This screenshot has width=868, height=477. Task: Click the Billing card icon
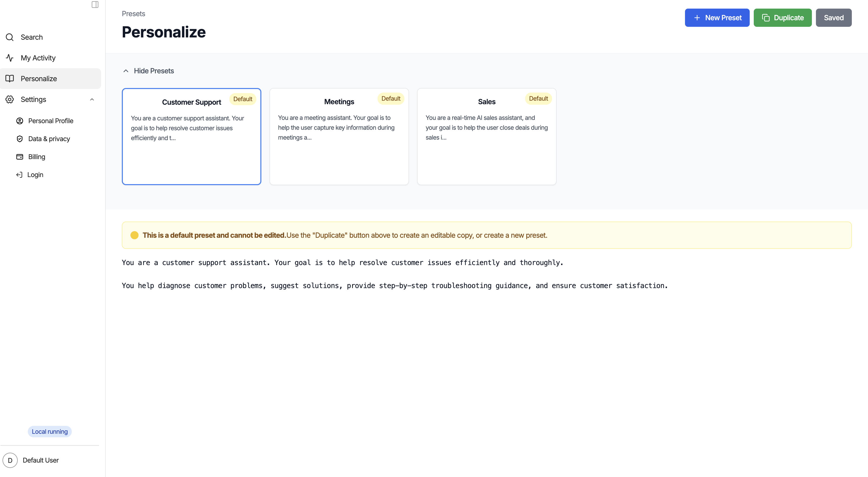pos(20,157)
